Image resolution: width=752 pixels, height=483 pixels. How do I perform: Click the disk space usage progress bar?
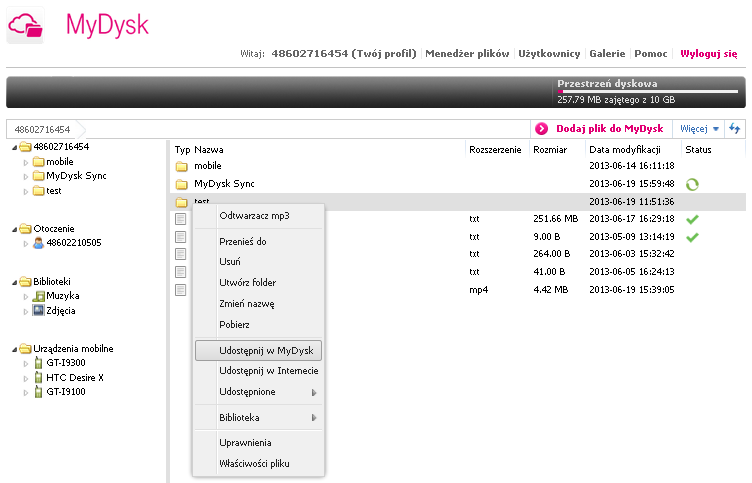pyautogui.click(x=647, y=91)
